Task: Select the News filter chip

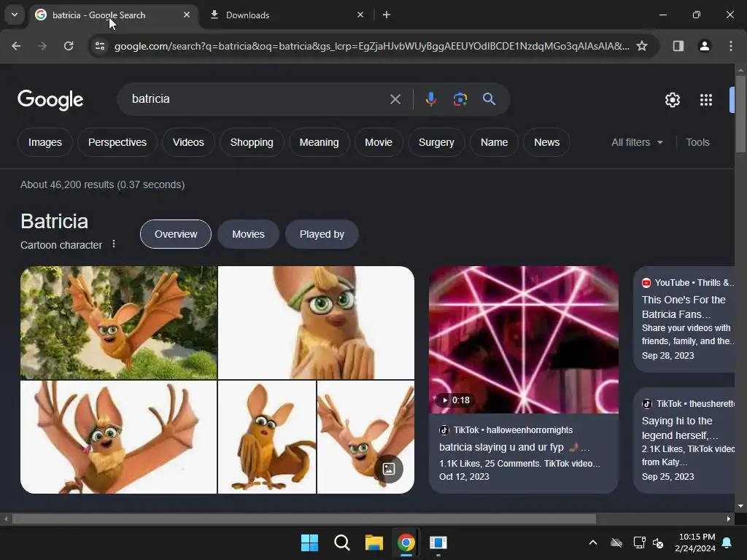Action: (546, 142)
